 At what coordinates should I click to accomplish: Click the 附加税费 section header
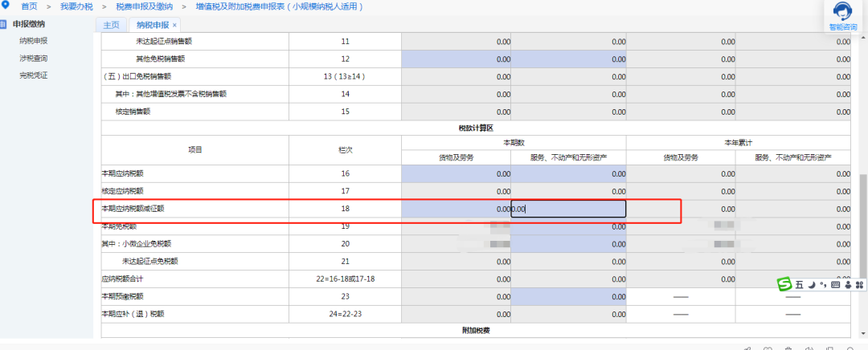click(x=476, y=331)
